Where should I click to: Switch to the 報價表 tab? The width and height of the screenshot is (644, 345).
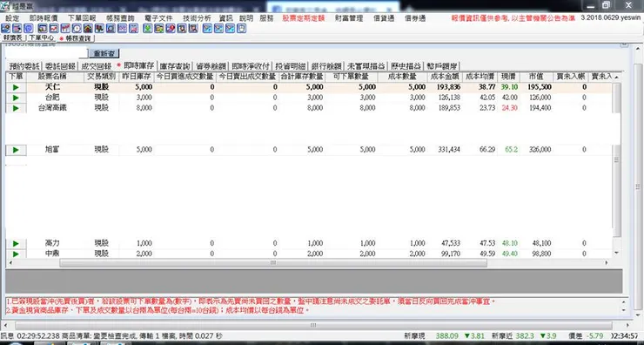pyautogui.click(x=13, y=37)
